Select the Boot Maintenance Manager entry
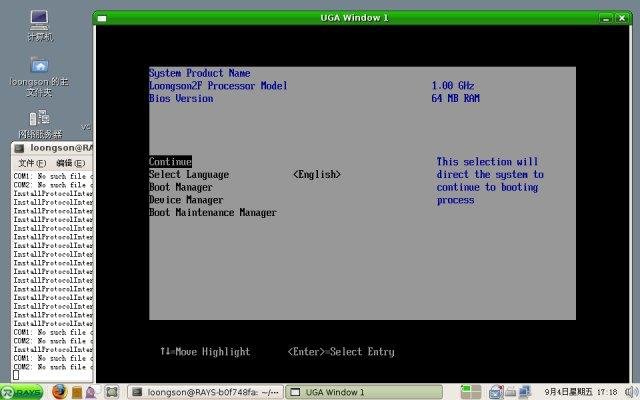Image resolution: width=640 pixels, height=400 pixels. [213, 213]
